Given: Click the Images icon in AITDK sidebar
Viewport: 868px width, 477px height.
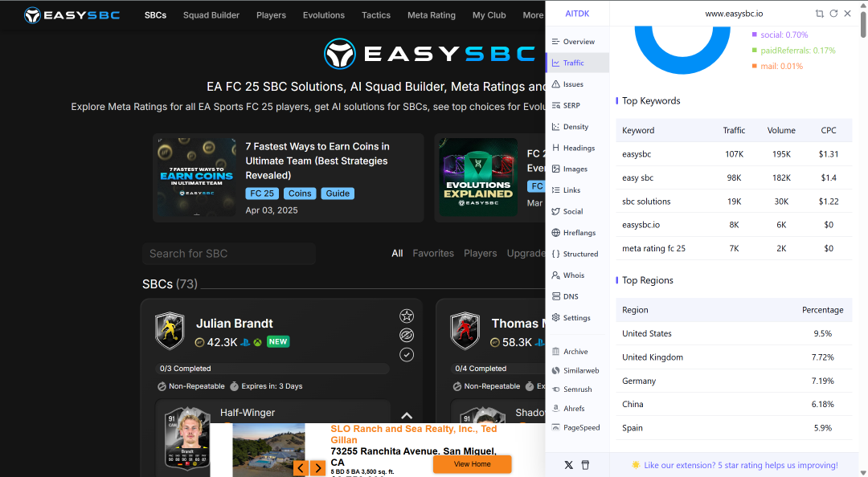Looking at the screenshot, I should [556, 169].
